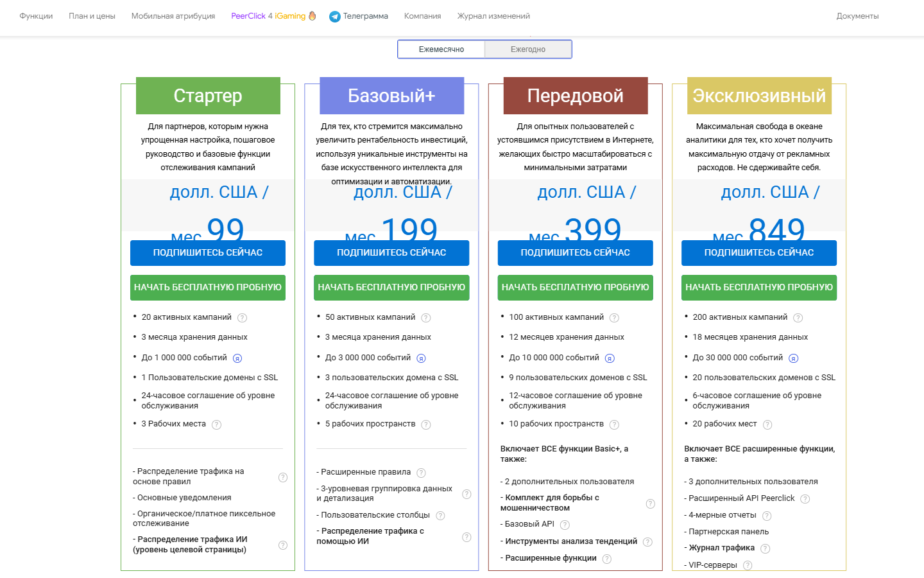Open help icon for 20 активных кампаний
The image size is (924, 578).
[242, 318]
